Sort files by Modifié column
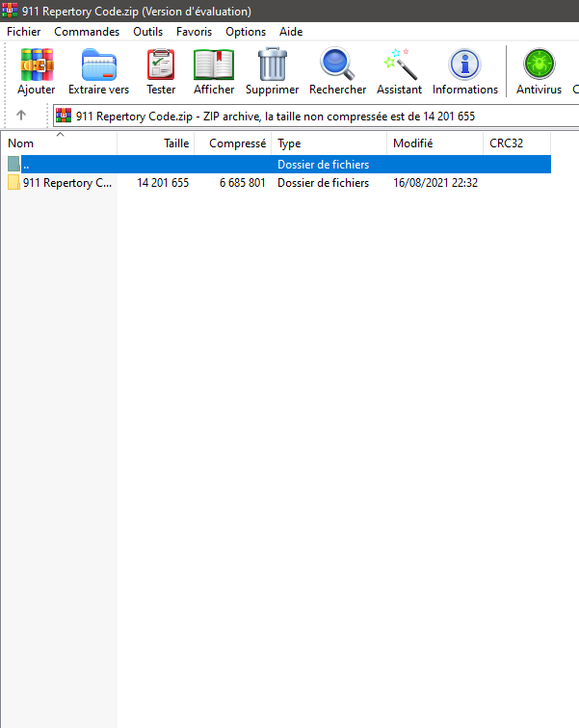 [x=434, y=143]
